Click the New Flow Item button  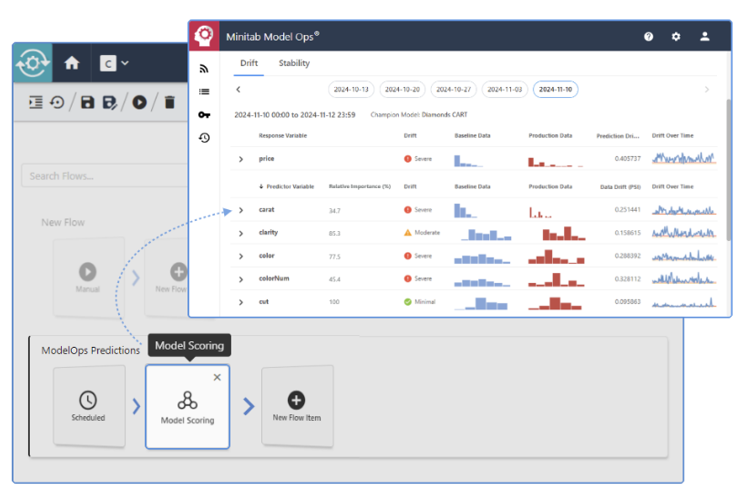297,406
